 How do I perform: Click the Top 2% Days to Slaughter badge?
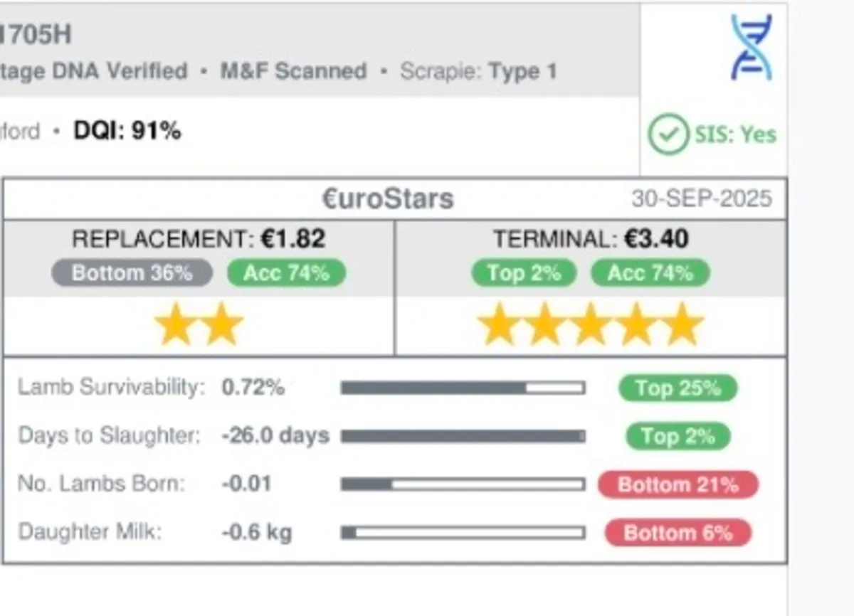[678, 436]
